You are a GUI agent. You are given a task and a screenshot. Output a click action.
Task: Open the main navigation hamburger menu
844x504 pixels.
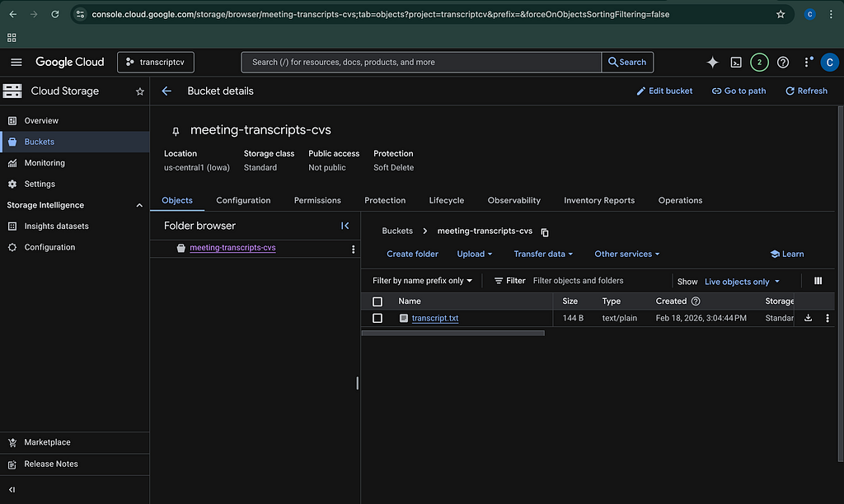pyautogui.click(x=16, y=63)
